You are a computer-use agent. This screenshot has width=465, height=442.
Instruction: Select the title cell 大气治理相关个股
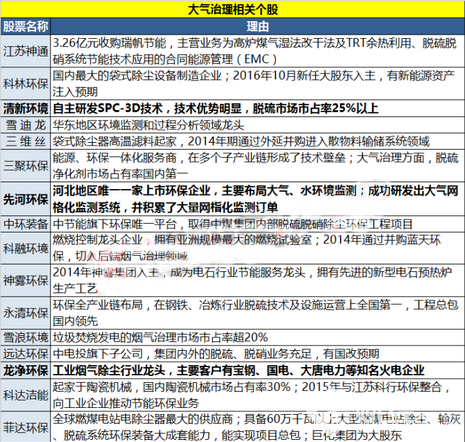click(232, 9)
